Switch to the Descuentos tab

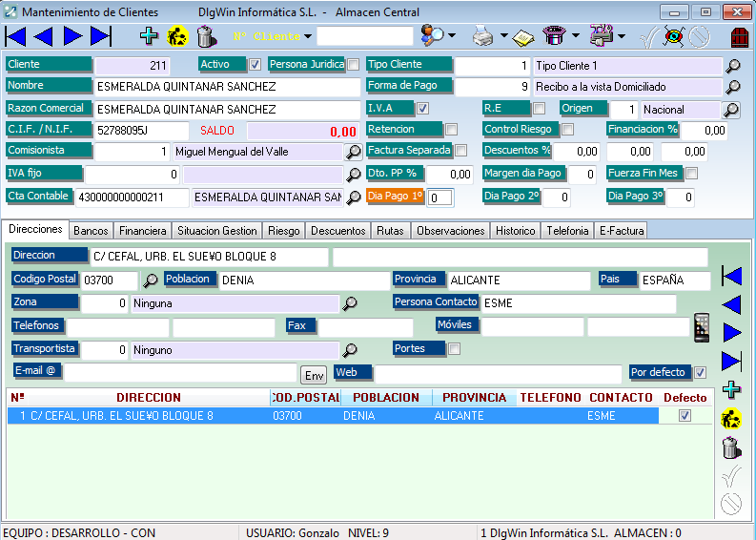click(x=338, y=231)
